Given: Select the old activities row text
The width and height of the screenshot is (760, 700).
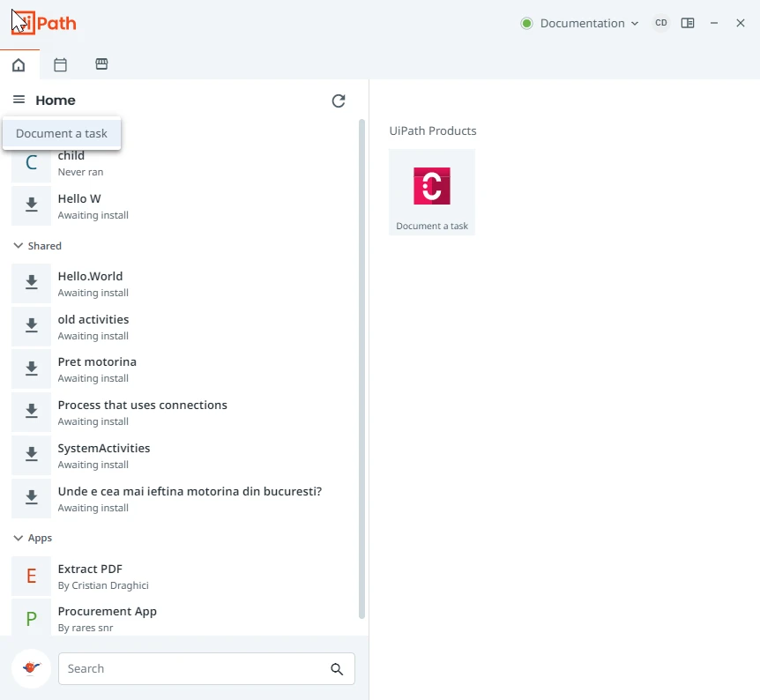Looking at the screenshot, I should pos(93,319).
